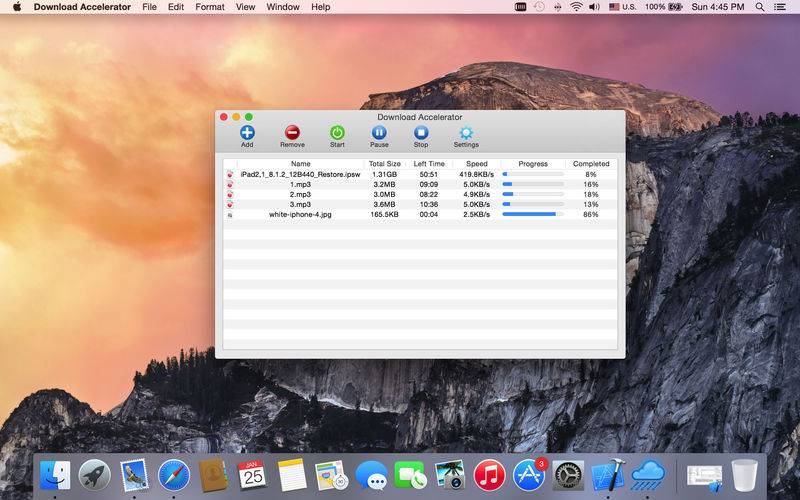Open the U.S. input source menu
The image size is (800, 500).
[622, 7]
